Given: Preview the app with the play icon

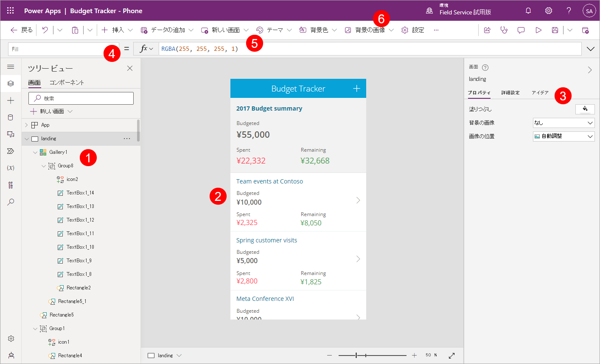Looking at the screenshot, I should click(538, 30).
